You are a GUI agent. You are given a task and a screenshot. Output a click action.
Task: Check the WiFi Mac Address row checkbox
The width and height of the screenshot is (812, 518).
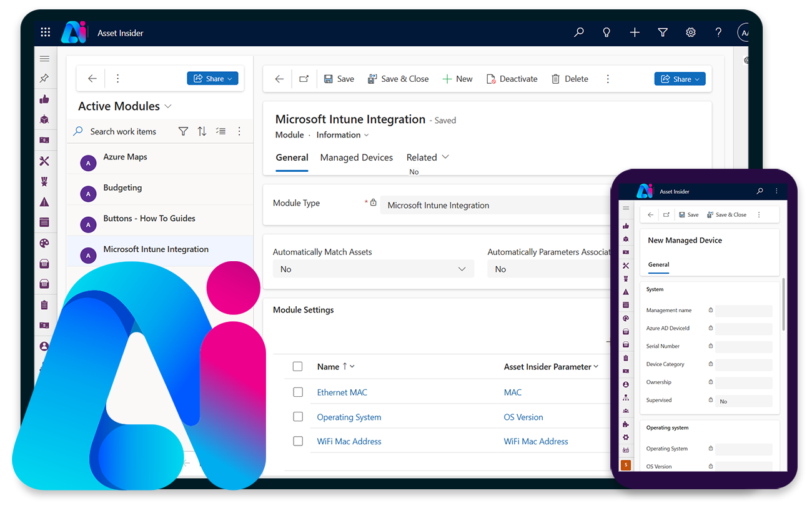298,441
